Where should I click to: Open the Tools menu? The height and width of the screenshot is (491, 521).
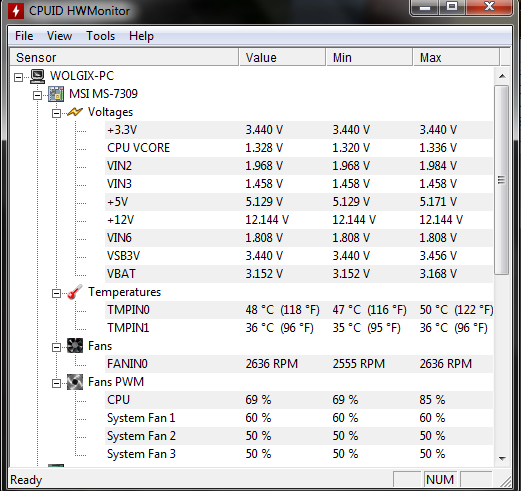tap(100, 36)
